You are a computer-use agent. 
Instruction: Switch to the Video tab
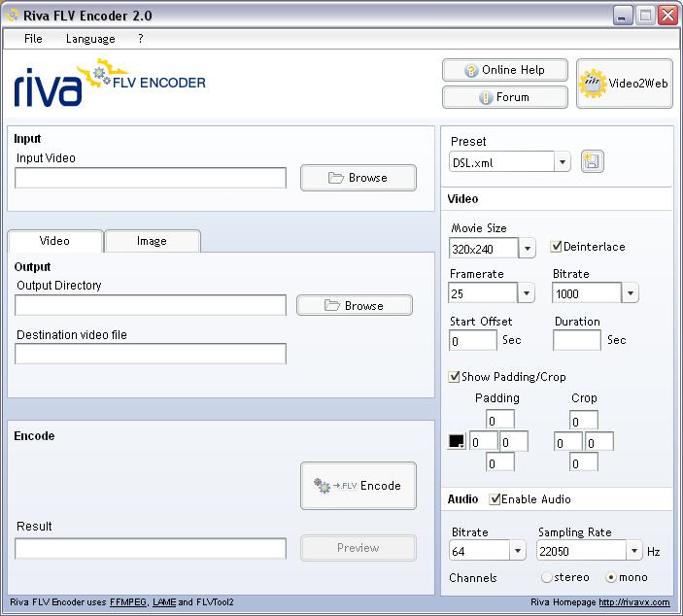(x=54, y=241)
